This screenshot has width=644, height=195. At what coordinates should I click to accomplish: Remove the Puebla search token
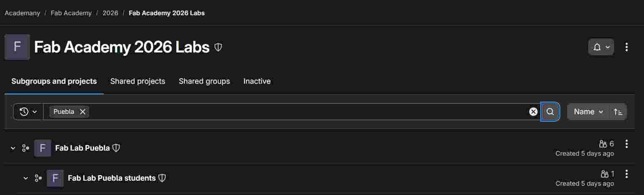tap(83, 112)
